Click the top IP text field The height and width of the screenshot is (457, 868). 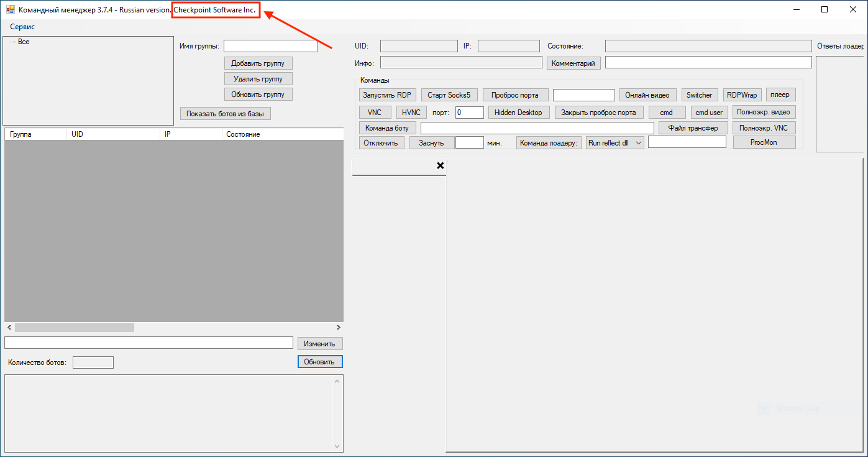pos(509,46)
